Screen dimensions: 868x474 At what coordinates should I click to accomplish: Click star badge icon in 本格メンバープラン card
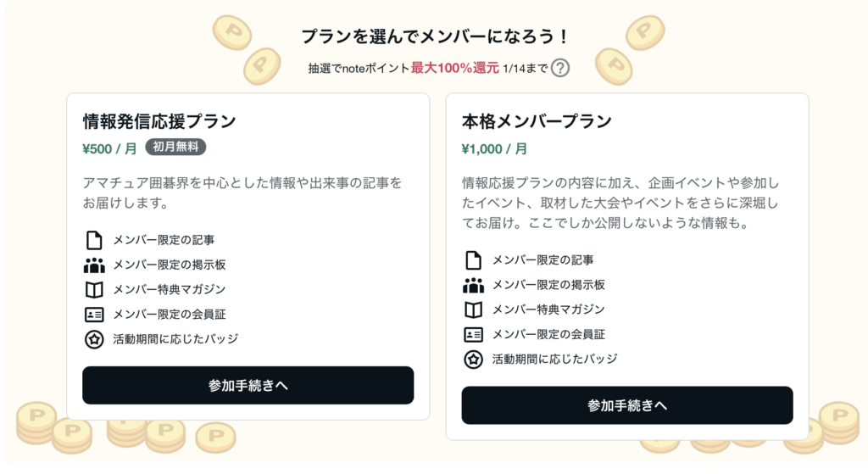(473, 359)
